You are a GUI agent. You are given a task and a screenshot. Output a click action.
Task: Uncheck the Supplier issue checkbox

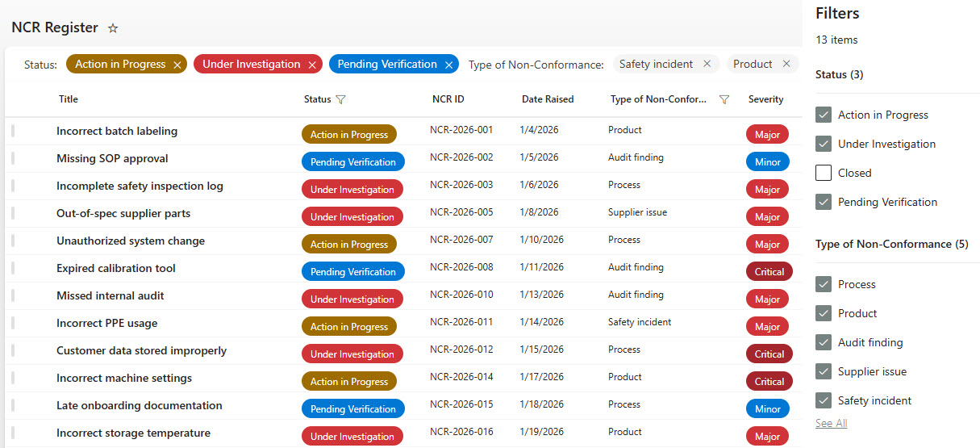click(824, 371)
